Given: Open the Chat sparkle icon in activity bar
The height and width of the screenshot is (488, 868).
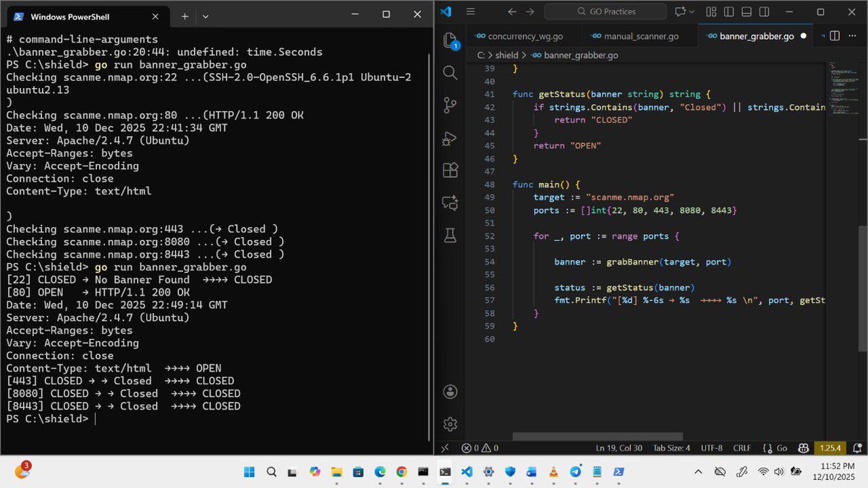Looking at the screenshot, I should (449, 202).
